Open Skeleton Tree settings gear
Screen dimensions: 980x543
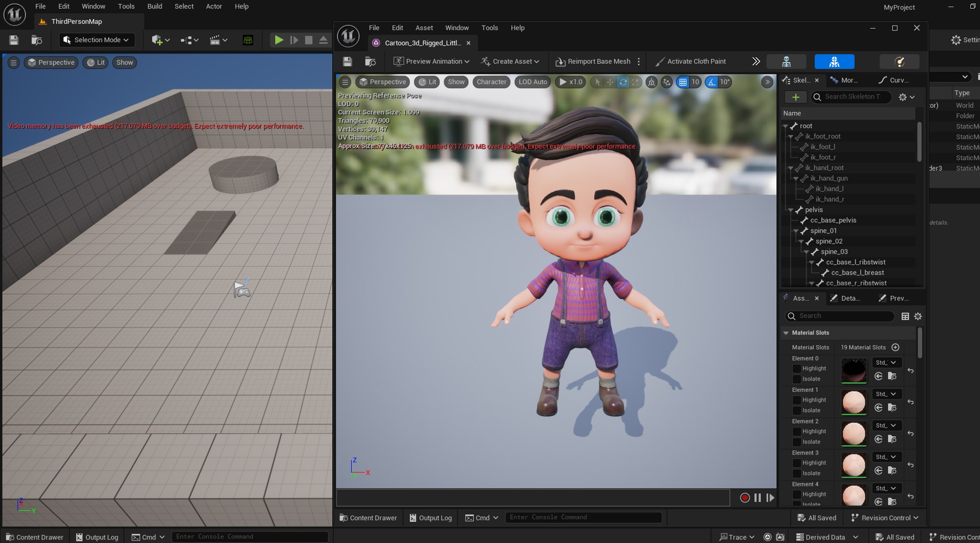(906, 97)
